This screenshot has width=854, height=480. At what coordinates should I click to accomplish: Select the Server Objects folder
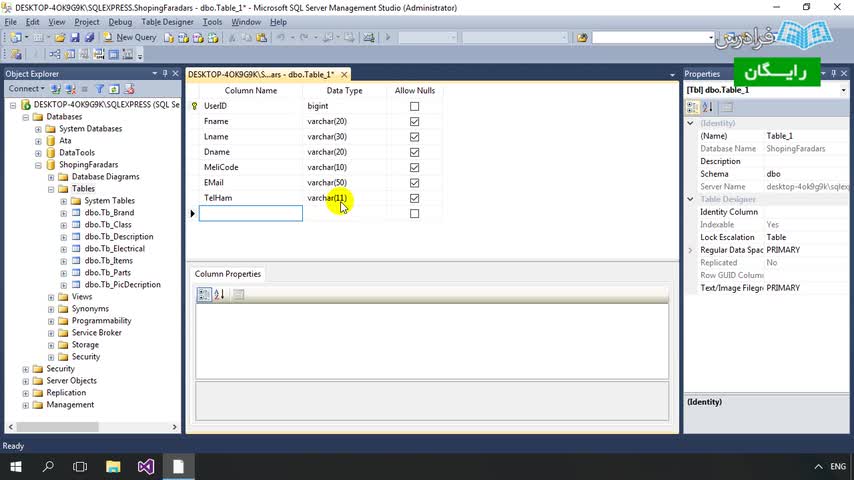(x=71, y=380)
